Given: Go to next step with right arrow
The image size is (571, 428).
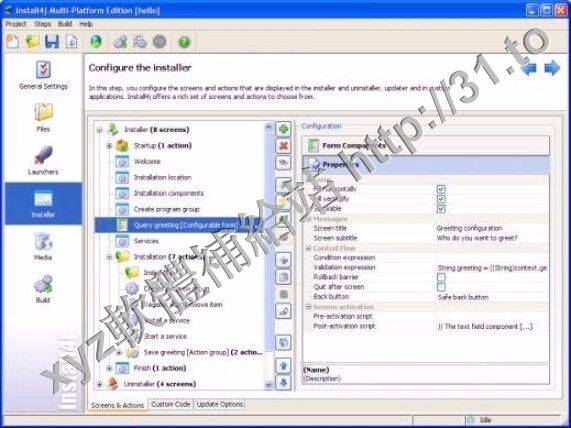Looking at the screenshot, I should click(552, 68).
